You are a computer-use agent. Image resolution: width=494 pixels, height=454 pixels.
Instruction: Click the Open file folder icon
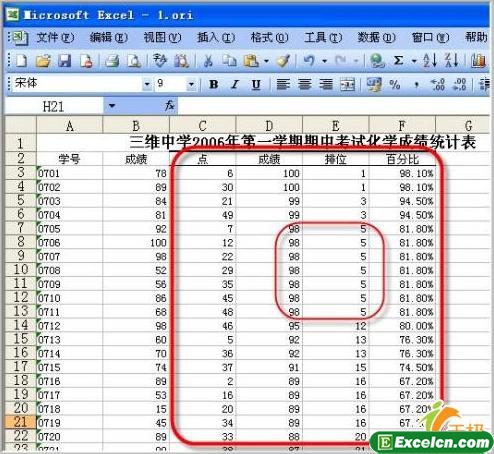43,61
